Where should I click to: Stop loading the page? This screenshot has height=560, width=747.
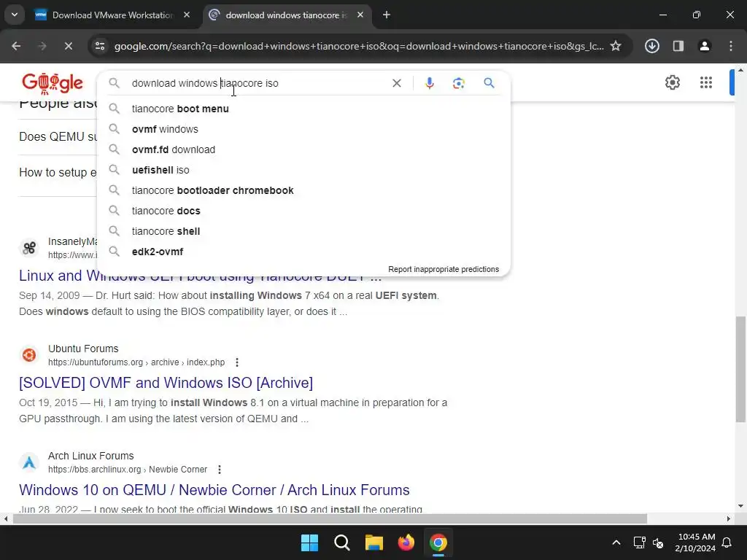point(68,46)
